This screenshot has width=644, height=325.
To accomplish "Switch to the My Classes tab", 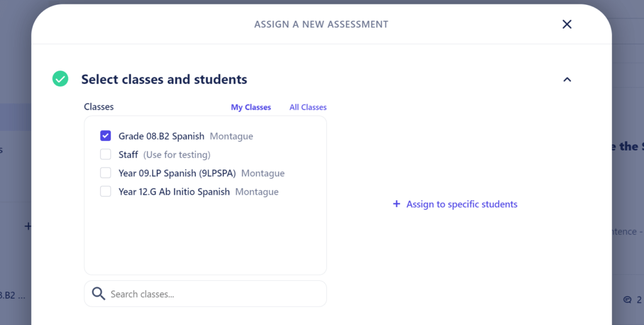I will coord(251,107).
